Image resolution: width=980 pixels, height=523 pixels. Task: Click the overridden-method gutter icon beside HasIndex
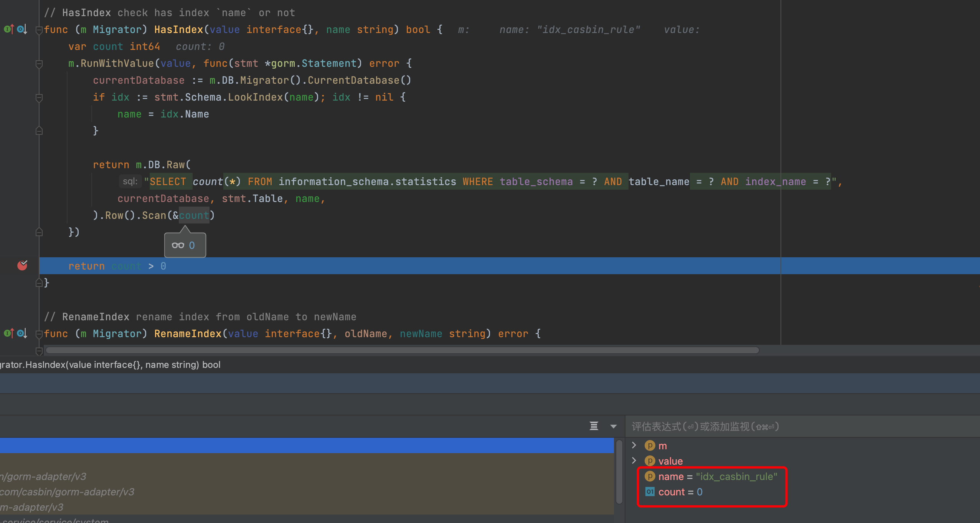pos(22,29)
